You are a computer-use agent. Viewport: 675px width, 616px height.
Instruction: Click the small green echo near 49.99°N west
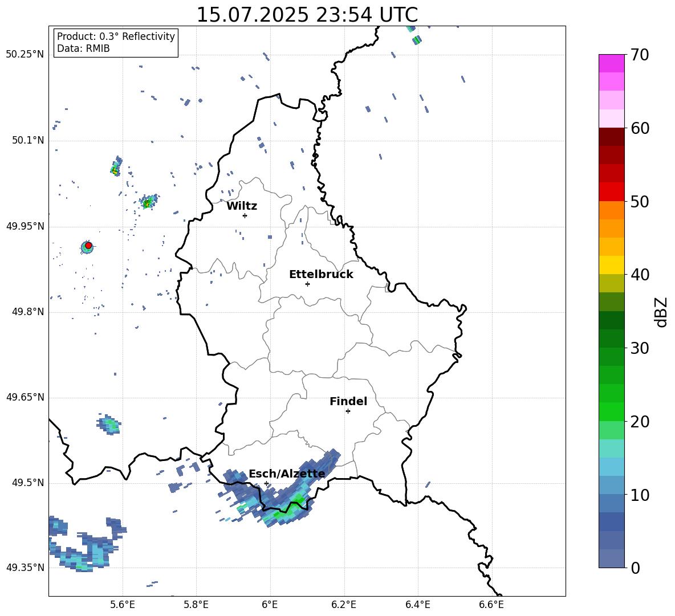click(149, 201)
